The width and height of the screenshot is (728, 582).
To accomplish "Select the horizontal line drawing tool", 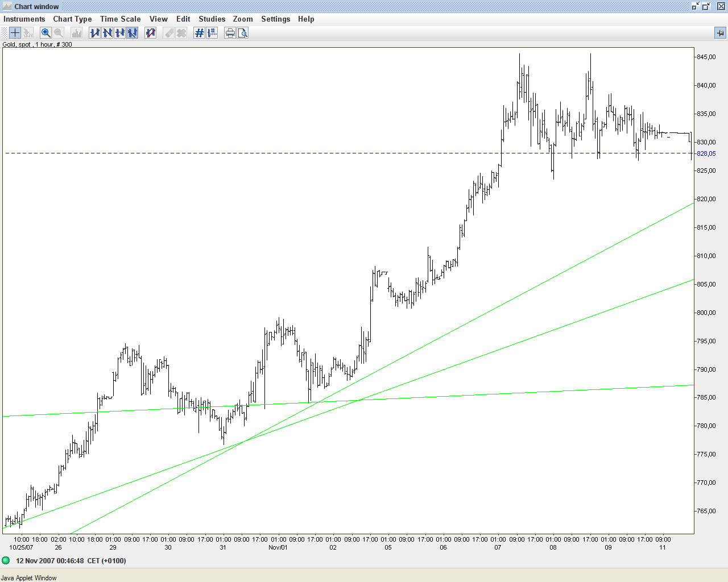I will [x=120, y=33].
